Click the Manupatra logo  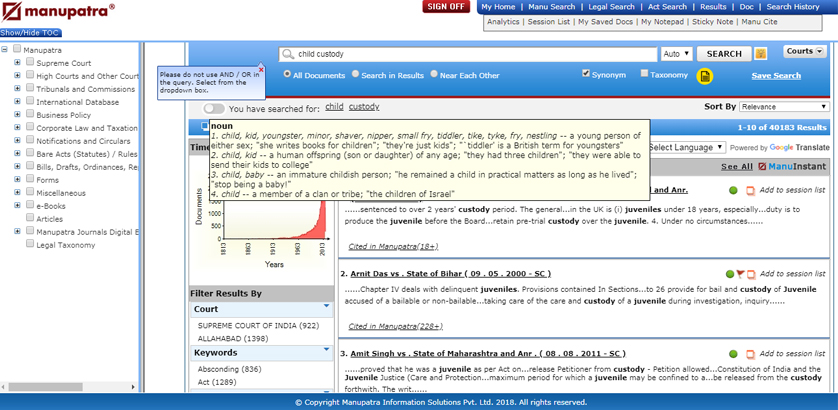pos(59,12)
